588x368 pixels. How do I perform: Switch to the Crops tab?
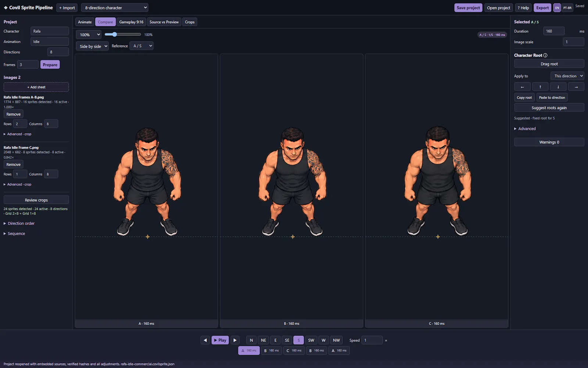(x=190, y=22)
